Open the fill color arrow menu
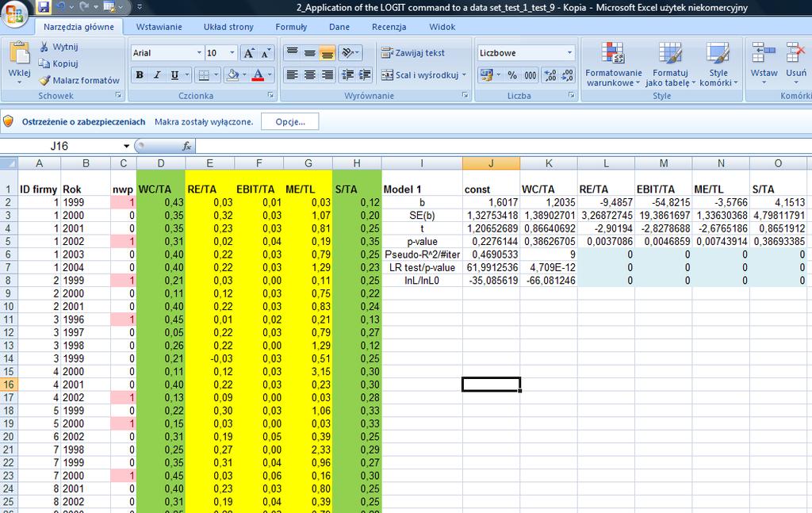 pyautogui.click(x=244, y=75)
